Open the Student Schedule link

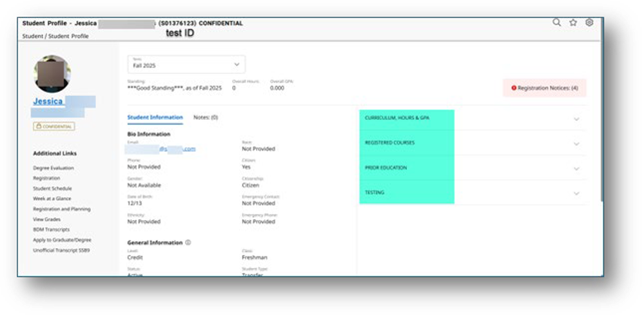(x=52, y=189)
